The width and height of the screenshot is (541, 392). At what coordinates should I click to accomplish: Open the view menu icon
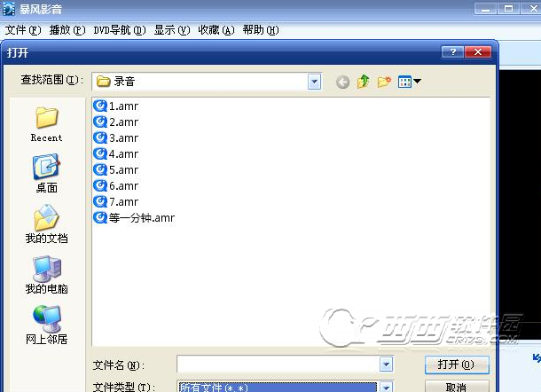click(409, 82)
